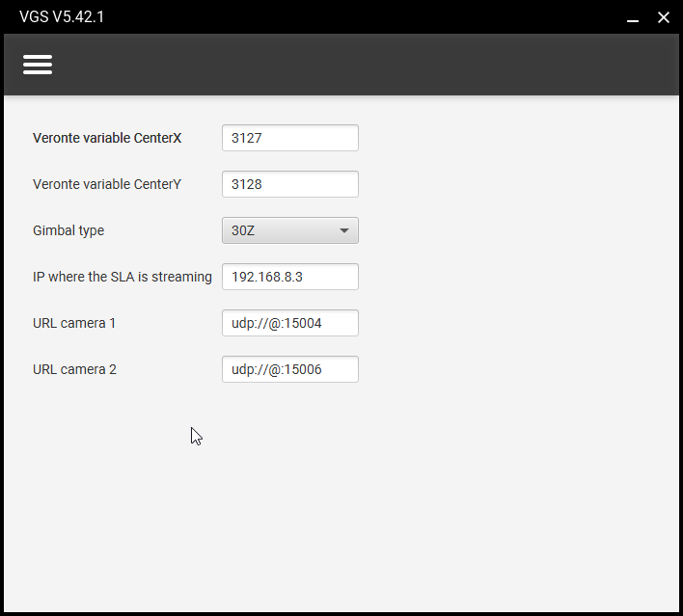Click the "URL camera 2" label
Screen dimensions: 683x616
pyautogui.click(x=74, y=369)
